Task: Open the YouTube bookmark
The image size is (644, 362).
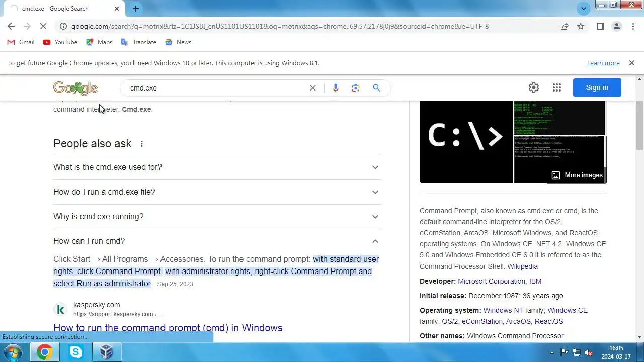Action: pyautogui.click(x=60, y=42)
